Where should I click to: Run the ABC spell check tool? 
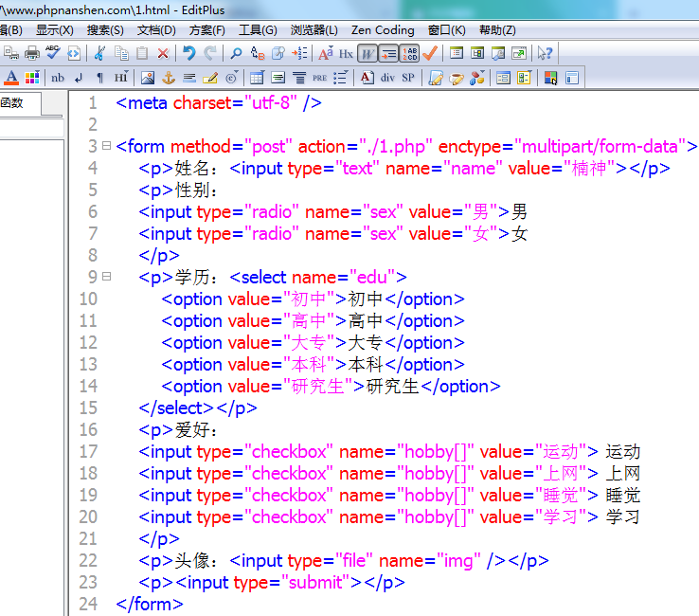point(53,53)
